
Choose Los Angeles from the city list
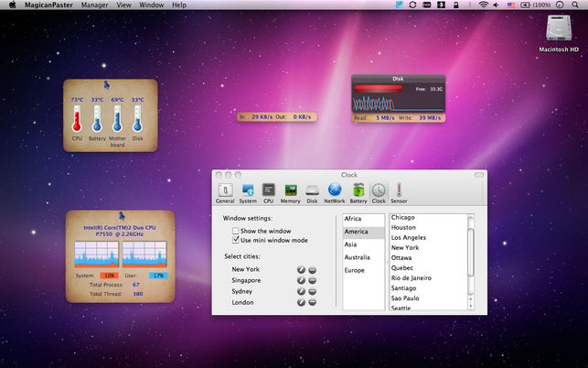428,237
